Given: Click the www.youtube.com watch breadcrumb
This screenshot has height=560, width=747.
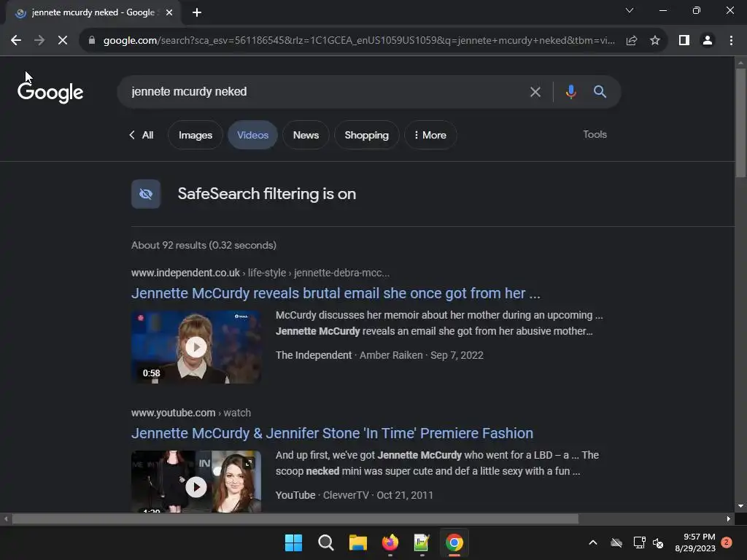Looking at the screenshot, I should [x=191, y=413].
